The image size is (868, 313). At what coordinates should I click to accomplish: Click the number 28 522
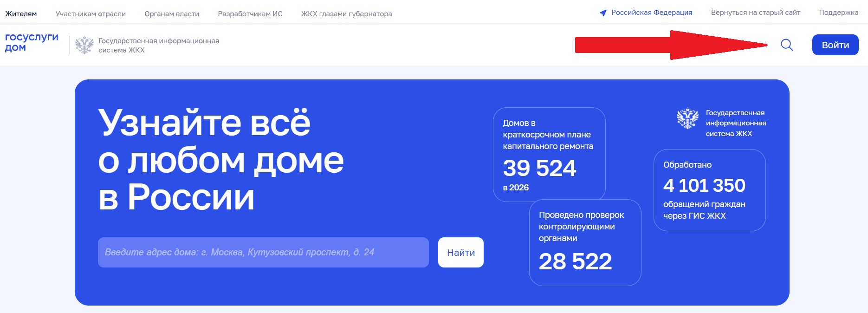[576, 261]
